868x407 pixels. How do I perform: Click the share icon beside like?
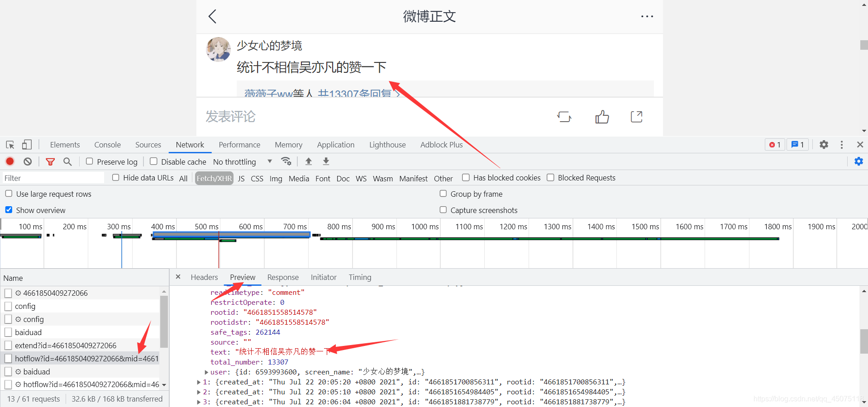point(636,117)
